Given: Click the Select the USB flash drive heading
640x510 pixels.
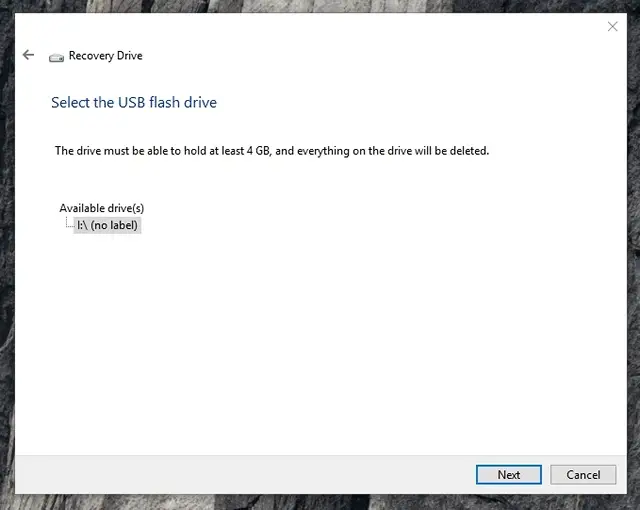Looking at the screenshot, I should [134, 102].
